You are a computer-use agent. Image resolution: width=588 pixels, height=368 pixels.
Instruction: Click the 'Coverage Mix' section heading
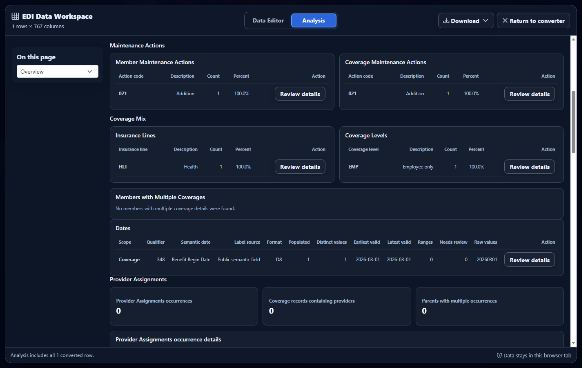click(x=128, y=119)
